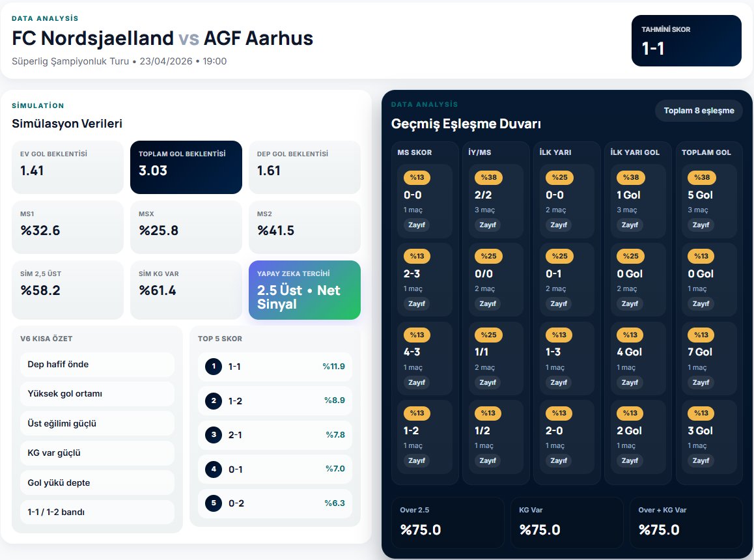754x560 pixels.
Task: Click the Zayıf tag under 5 Gol
Action: coord(701,225)
